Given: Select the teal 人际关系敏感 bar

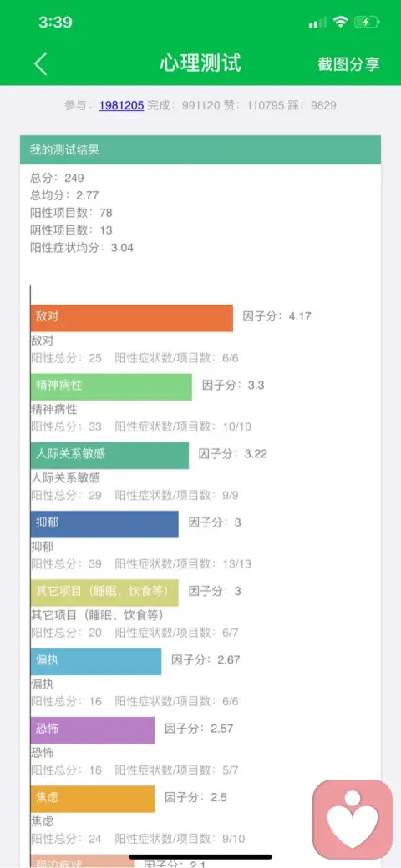Looking at the screenshot, I should 109,455.
